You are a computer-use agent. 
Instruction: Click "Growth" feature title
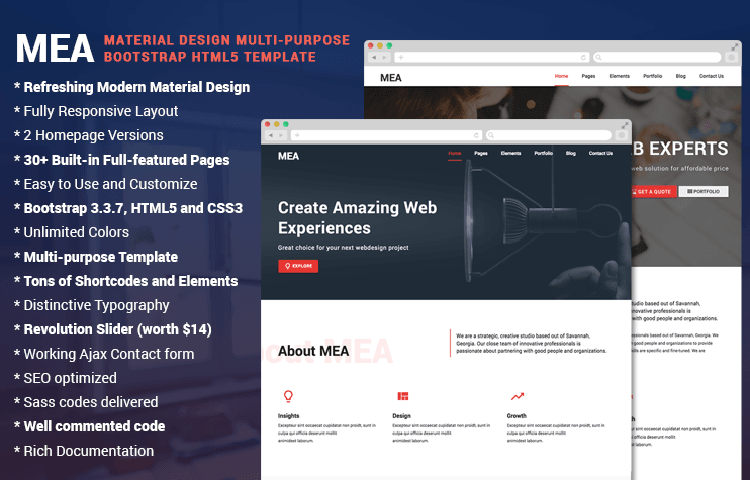pyautogui.click(x=517, y=415)
